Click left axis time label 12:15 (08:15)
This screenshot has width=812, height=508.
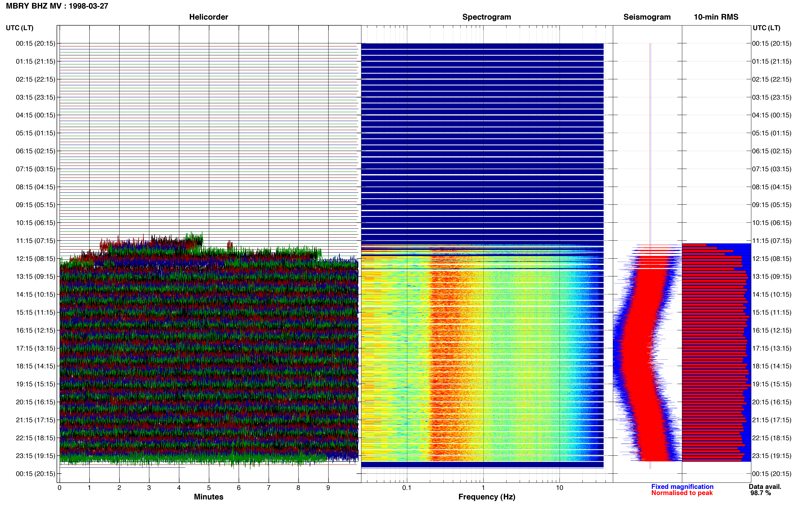click(36, 259)
